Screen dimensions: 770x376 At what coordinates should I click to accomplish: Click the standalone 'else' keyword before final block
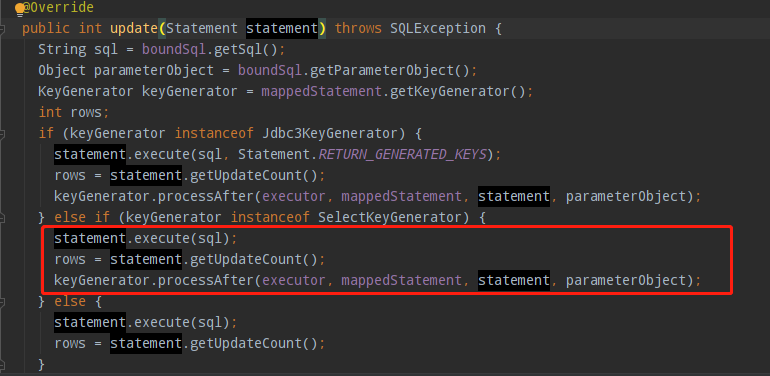pos(70,301)
